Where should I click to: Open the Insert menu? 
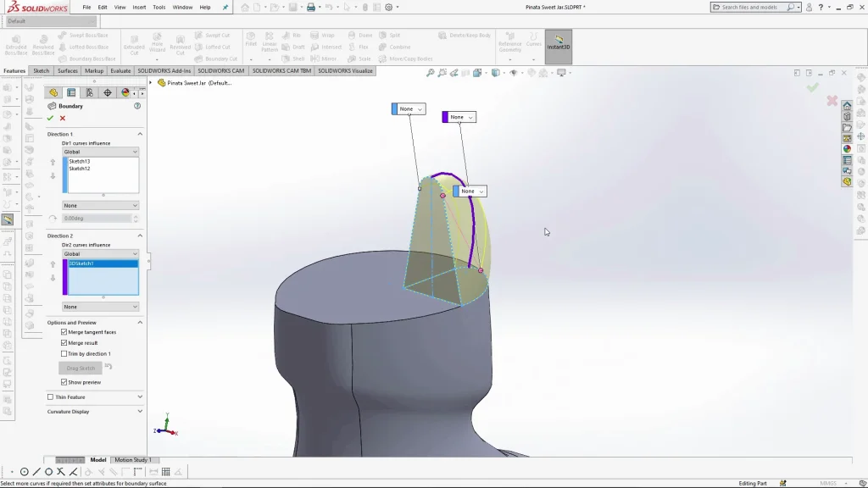click(139, 7)
